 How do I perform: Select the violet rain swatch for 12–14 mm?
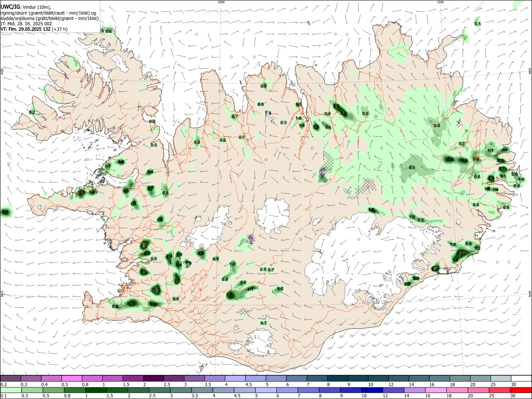[393, 390]
